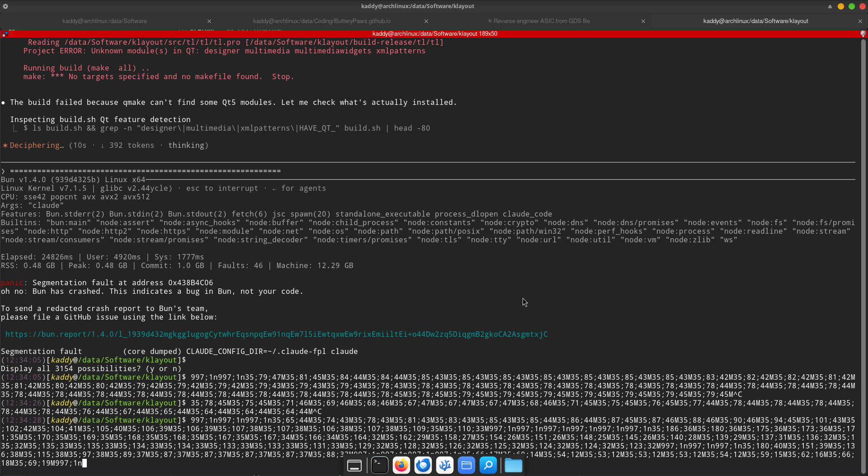Click "Inspecting build.sh Qt feature detection" line

click(x=100, y=120)
